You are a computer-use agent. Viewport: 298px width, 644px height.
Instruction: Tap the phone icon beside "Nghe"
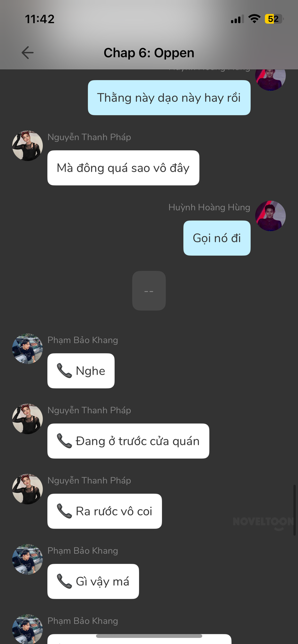click(x=64, y=371)
